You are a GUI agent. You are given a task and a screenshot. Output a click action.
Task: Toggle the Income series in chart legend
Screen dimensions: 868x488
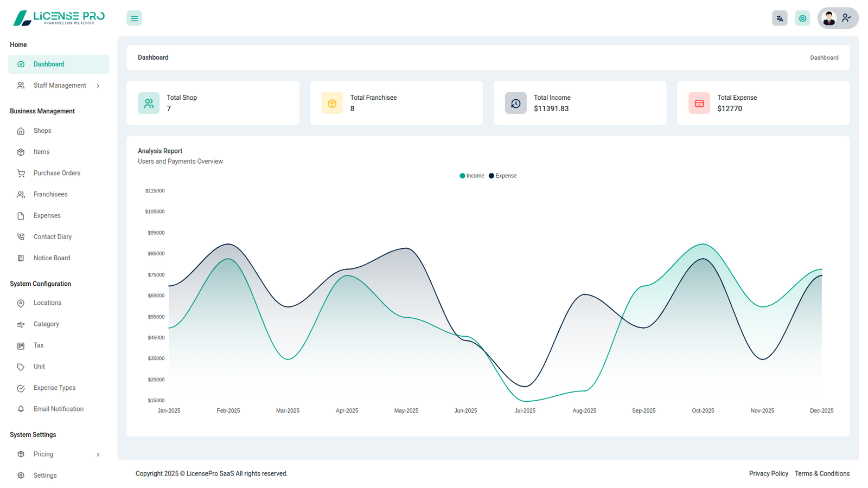[x=472, y=176]
